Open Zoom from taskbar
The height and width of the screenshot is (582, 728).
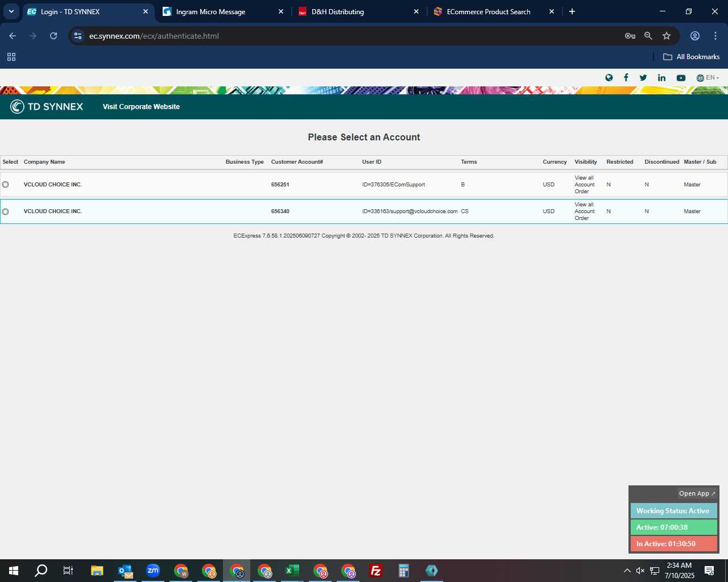tap(153, 571)
